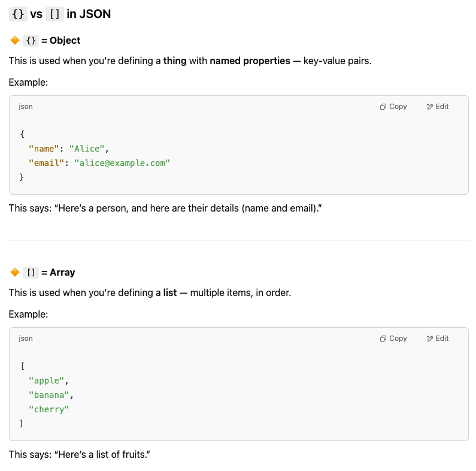Screen dimensions: 476x471
Task: Click the Edit pencil icon on the array example
Action: [x=429, y=339]
